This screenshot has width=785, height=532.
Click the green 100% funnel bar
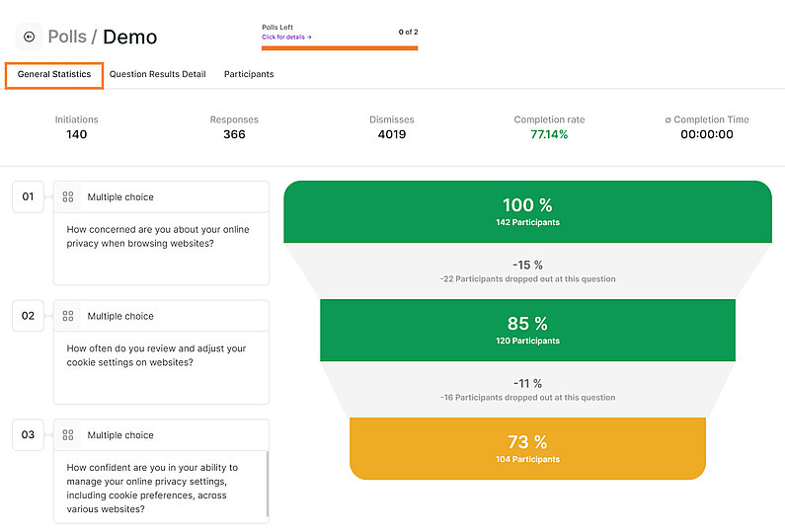pos(527,211)
